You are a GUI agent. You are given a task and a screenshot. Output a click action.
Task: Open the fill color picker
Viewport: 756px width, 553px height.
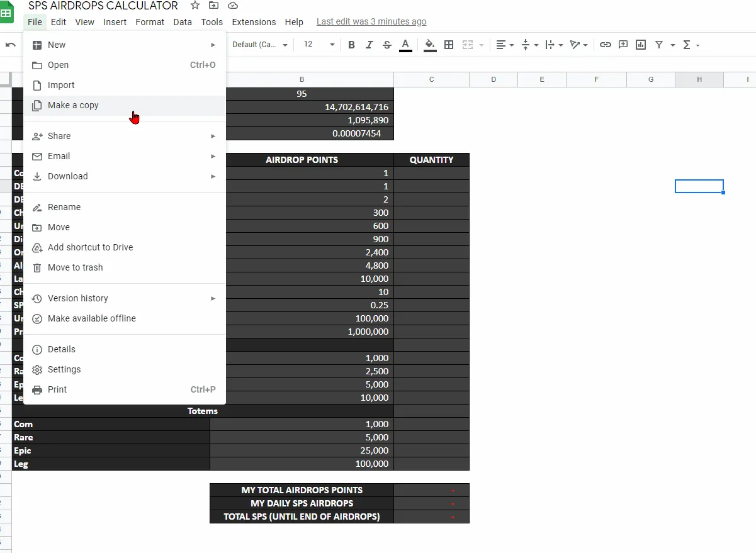tap(430, 45)
